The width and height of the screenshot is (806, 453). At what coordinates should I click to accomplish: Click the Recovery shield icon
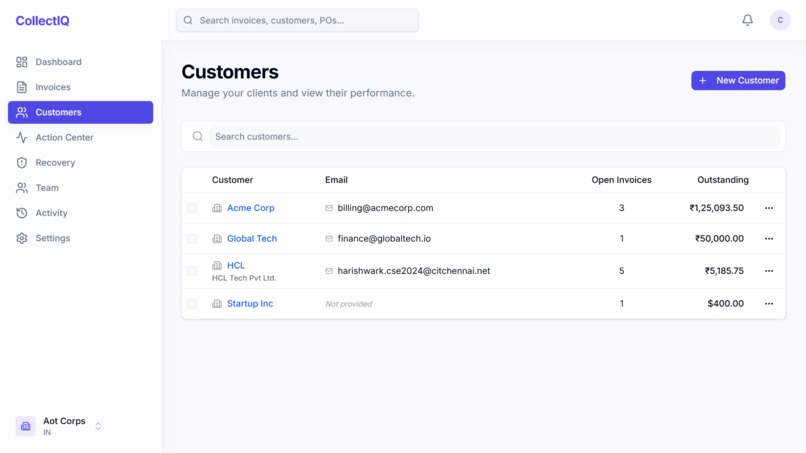[22, 162]
